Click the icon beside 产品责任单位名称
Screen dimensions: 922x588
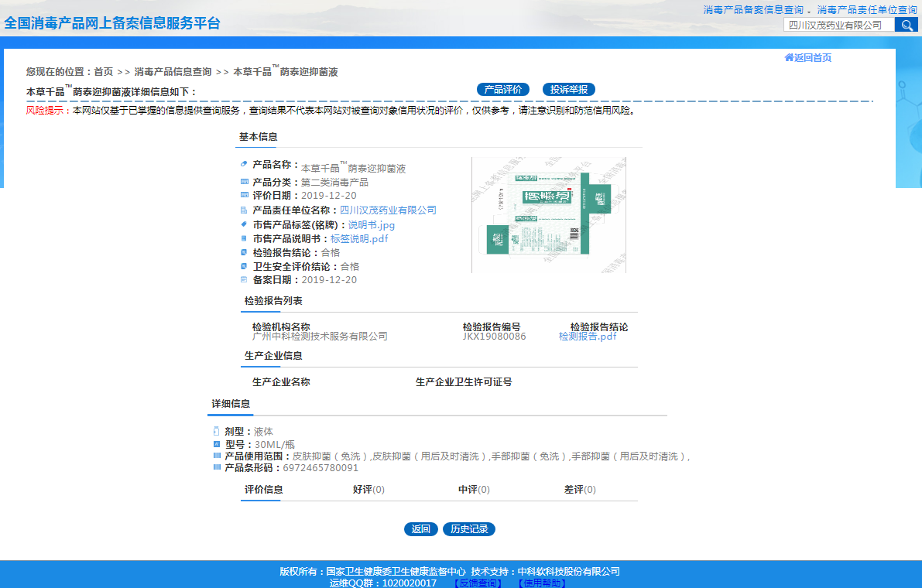pyautogui.click(x=244, y=210)
